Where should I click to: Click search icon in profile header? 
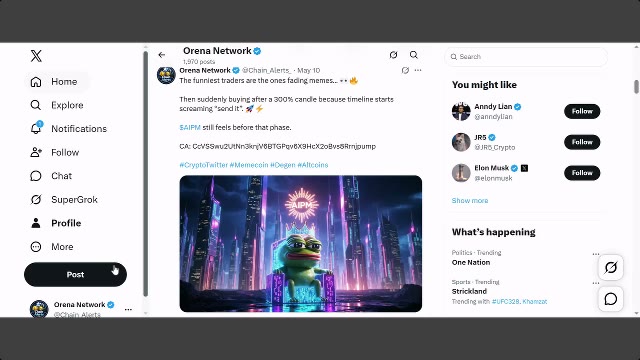(413, 55)
